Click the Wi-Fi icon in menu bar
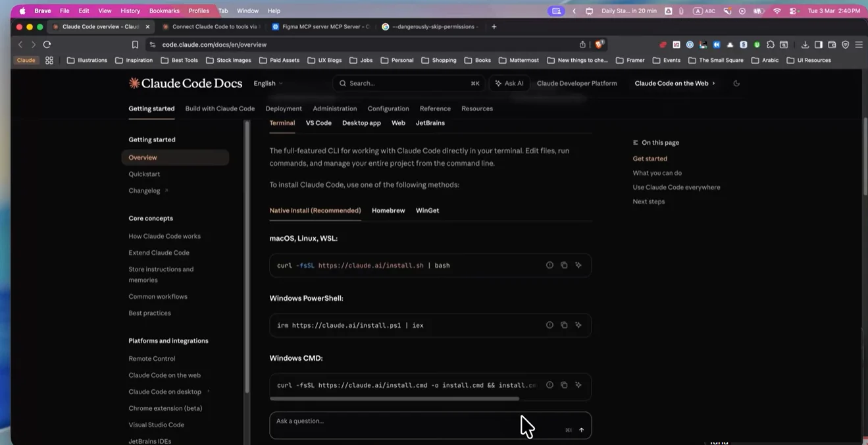The width and height of the screenshot is (868, 445). point(777,11)
